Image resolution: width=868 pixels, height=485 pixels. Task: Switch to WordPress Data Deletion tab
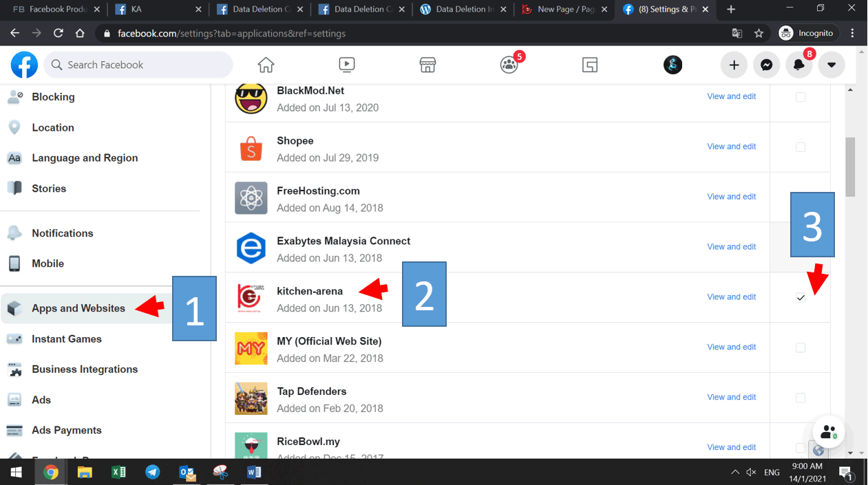(x=464, y=10)
